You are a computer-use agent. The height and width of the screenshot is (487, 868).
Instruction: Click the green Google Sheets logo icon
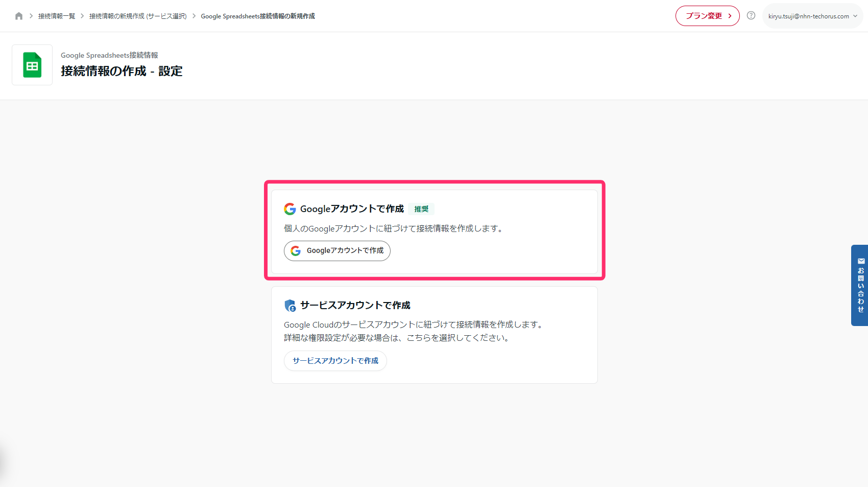click(x=32, y=65)
